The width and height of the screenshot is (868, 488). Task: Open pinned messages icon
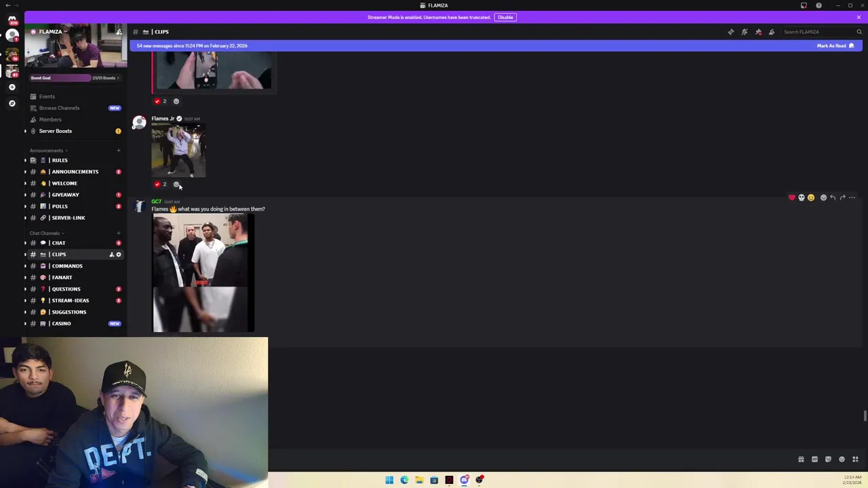click(x=758, y=32)
